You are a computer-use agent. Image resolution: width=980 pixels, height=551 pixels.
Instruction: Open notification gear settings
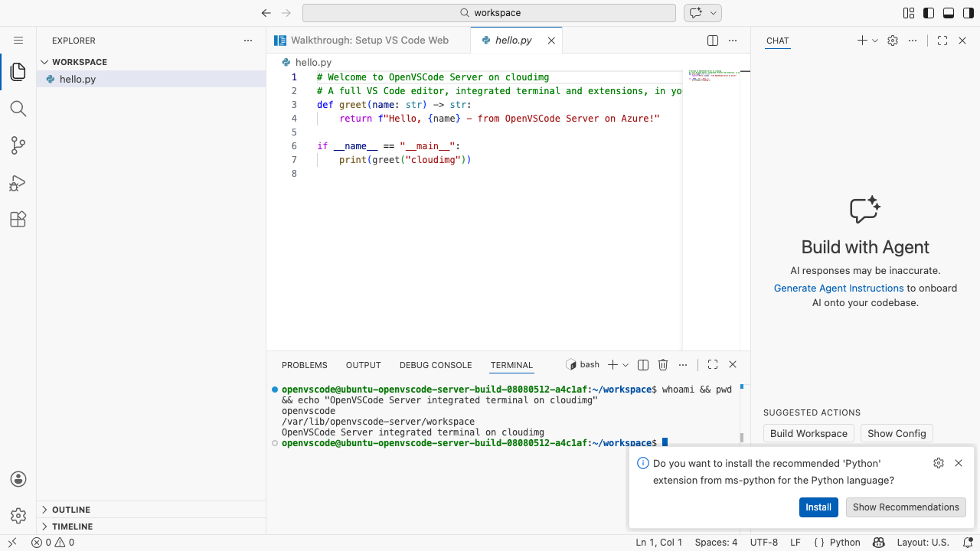point(939,463)
